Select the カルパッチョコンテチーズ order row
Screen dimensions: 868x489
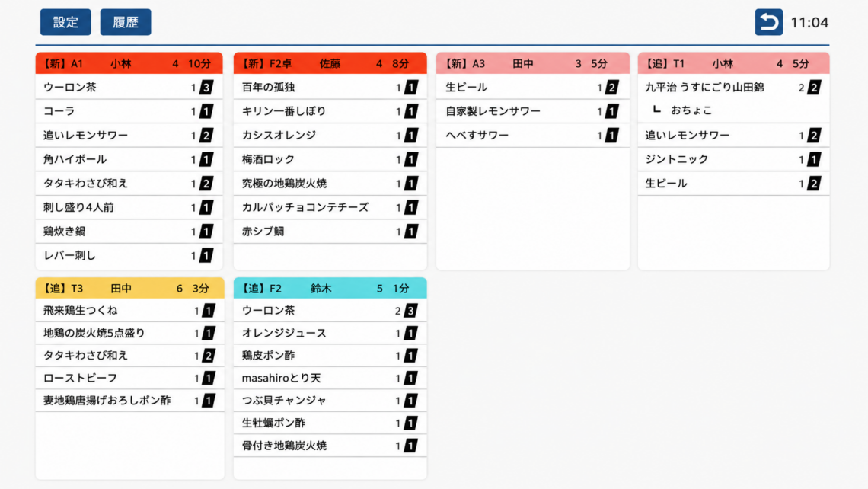(x=330, y=208)
